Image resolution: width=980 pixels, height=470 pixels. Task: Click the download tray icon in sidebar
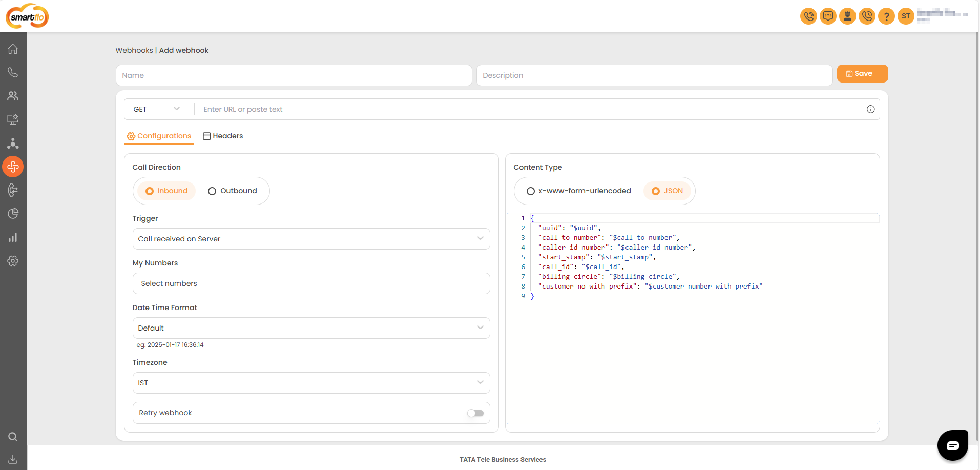(13, 459)
